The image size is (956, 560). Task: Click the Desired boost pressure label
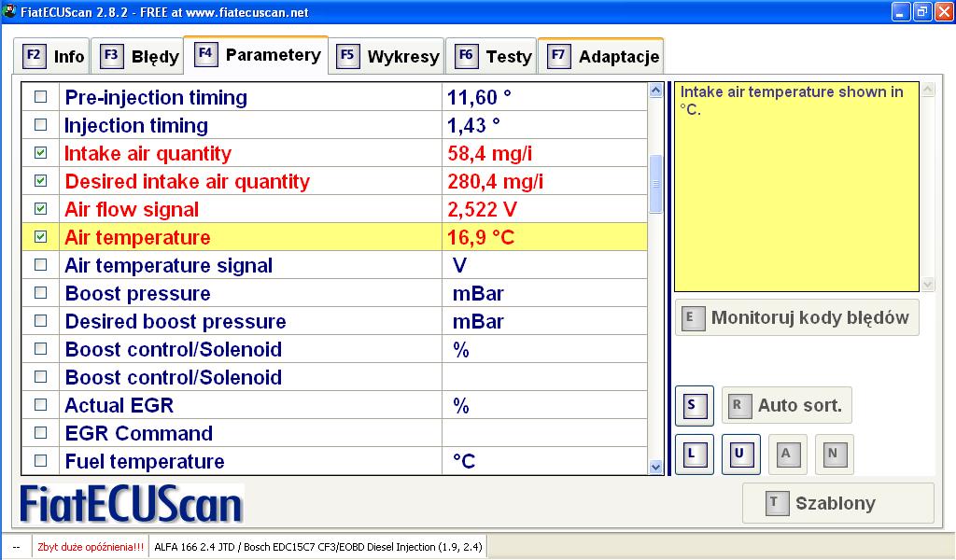[x=176, y=322]
